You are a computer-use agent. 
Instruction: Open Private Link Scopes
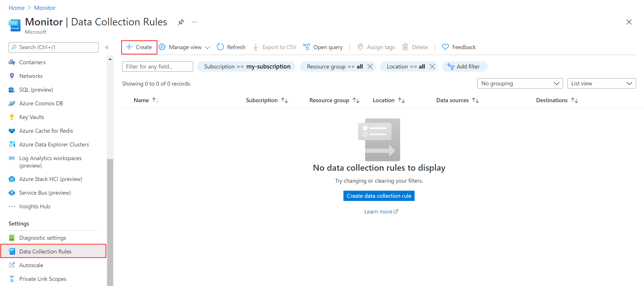(x=43, y=279)
